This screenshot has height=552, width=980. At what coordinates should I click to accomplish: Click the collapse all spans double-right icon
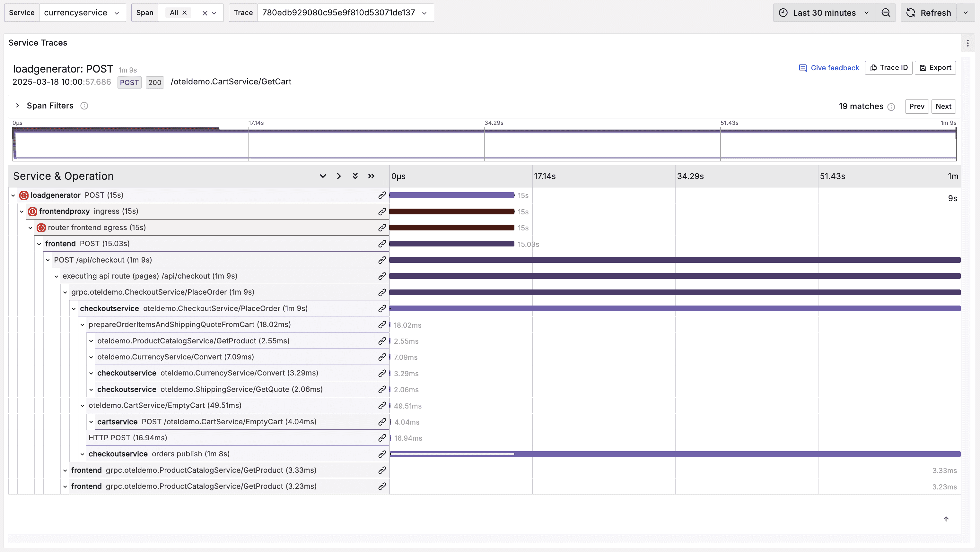[371, 176]
